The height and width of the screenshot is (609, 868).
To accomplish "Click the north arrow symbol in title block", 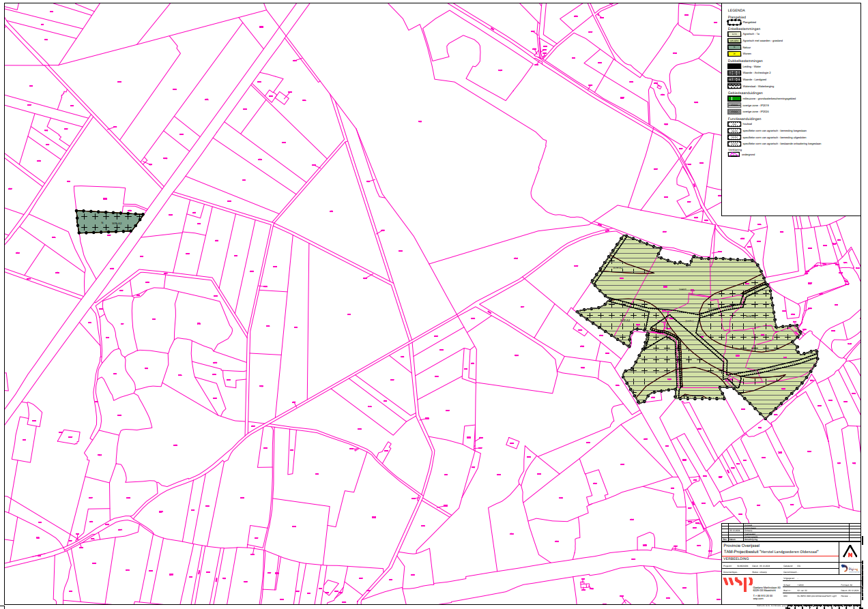I will 850,551.
